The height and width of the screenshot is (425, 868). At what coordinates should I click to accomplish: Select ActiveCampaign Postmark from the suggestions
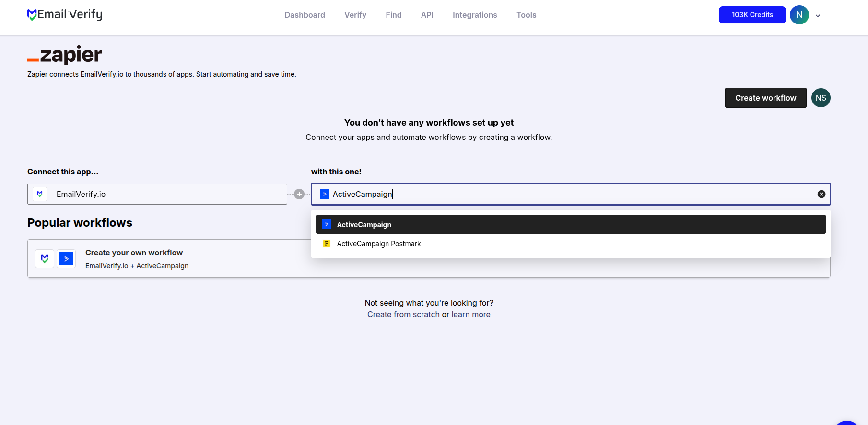(x=571, y=244)
